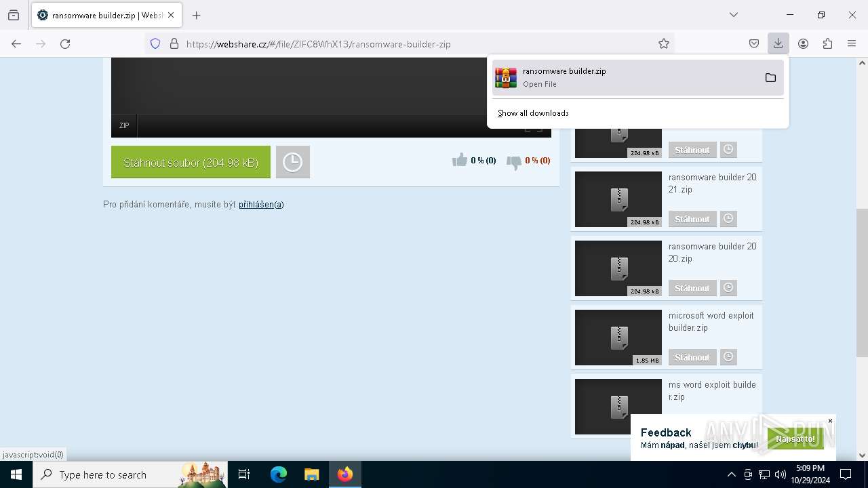Open Firefox account menu
Image resolution: width=868 pixels, height=488 pixels.
pyautogui.click(x=803, y=43)
